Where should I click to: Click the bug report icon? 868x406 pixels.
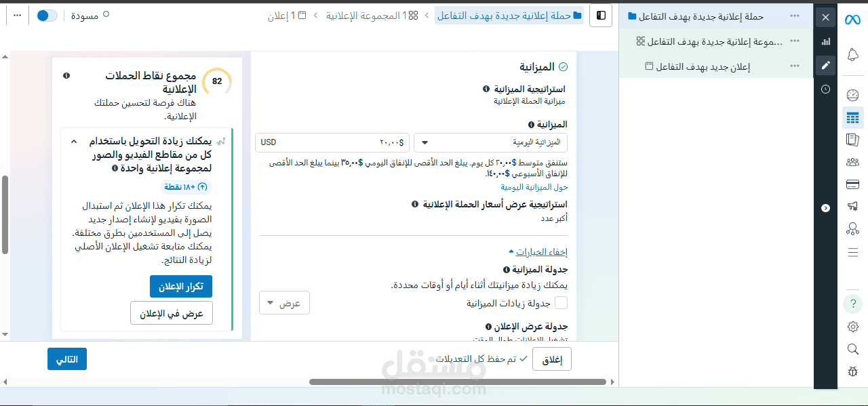[852, 371]
